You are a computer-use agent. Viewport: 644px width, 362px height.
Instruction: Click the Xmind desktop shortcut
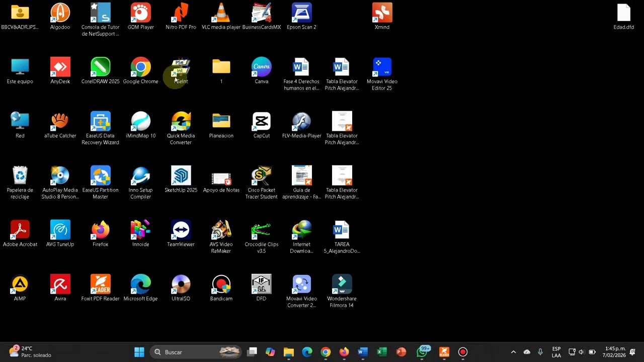(x=382, y=13)
